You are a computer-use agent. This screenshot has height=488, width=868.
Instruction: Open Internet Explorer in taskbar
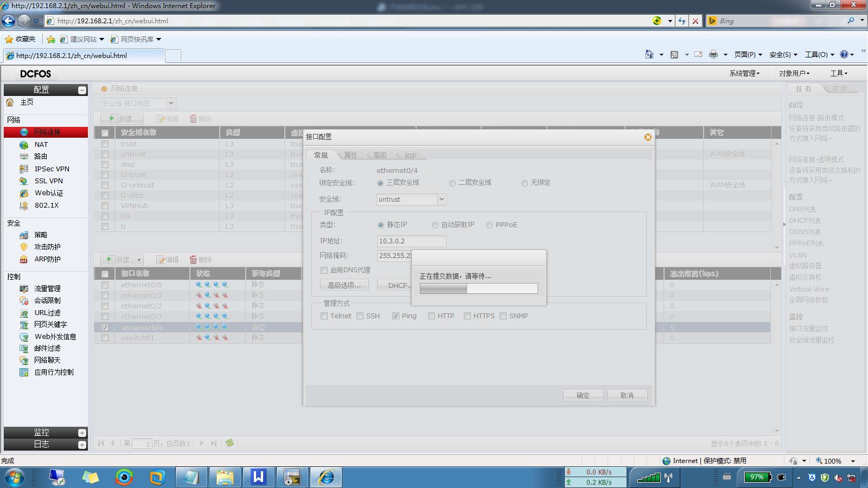pyautogui.click(x=326, y=477)
